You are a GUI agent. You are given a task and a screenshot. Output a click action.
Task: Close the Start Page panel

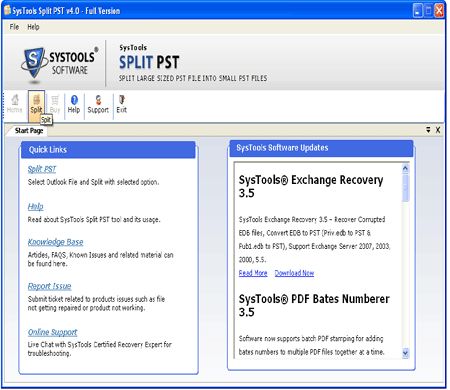(438, 130)
